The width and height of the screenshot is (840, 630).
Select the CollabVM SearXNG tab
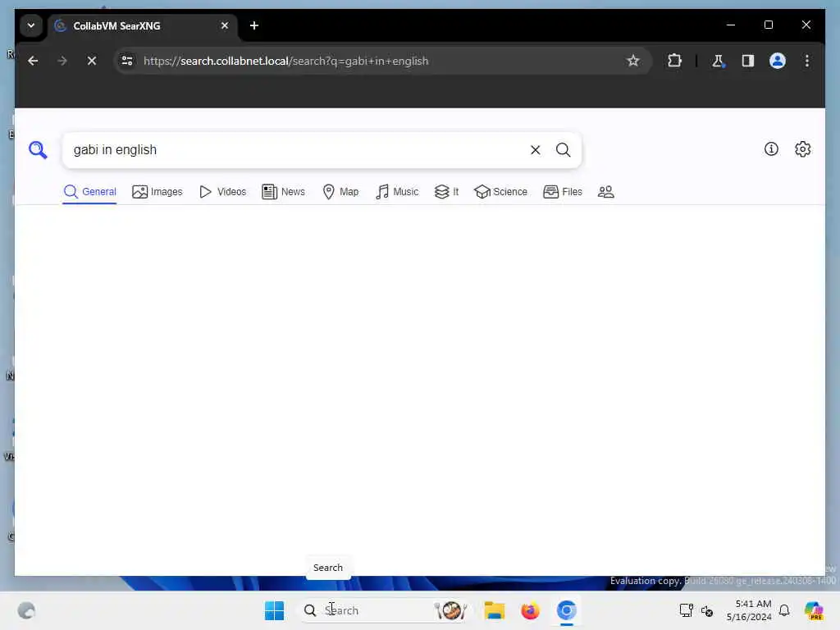[144, 25]
